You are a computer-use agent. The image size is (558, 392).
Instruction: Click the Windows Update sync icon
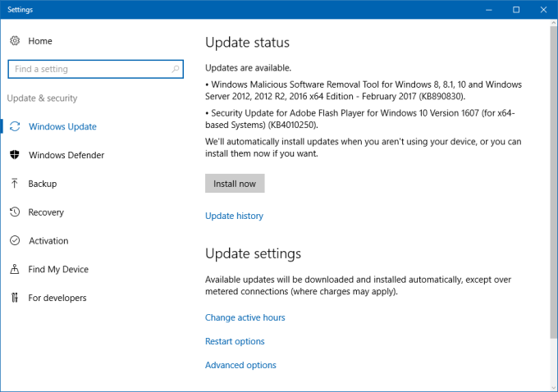tap(15, 126)
